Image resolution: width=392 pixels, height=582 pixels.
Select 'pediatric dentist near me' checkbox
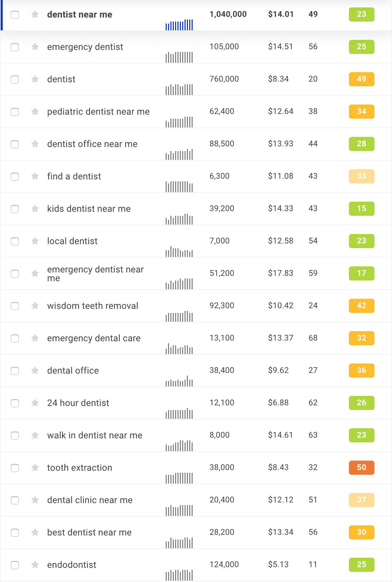click(x=15, y=112)
